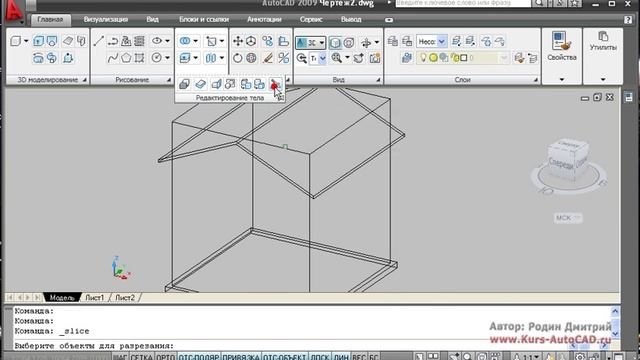Switch to the Лист2 layout tab

125,298
